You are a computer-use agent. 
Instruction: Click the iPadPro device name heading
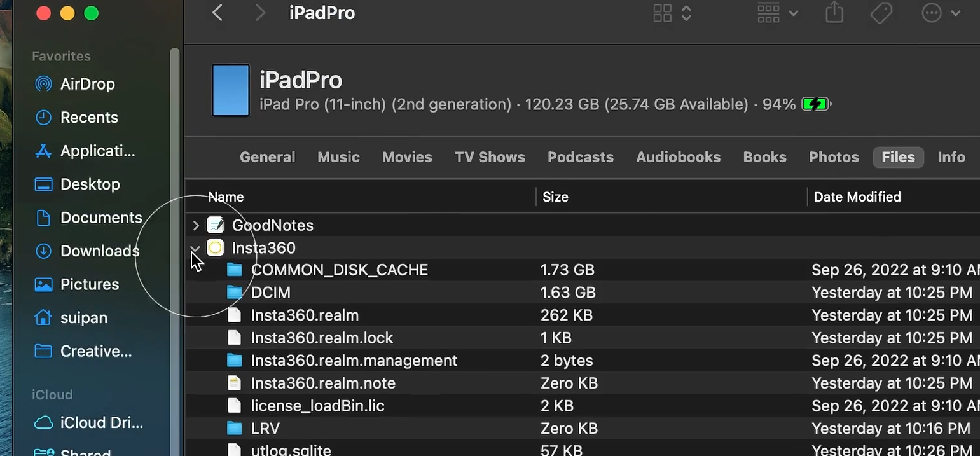pyautogui.click(x=301, y=80)
